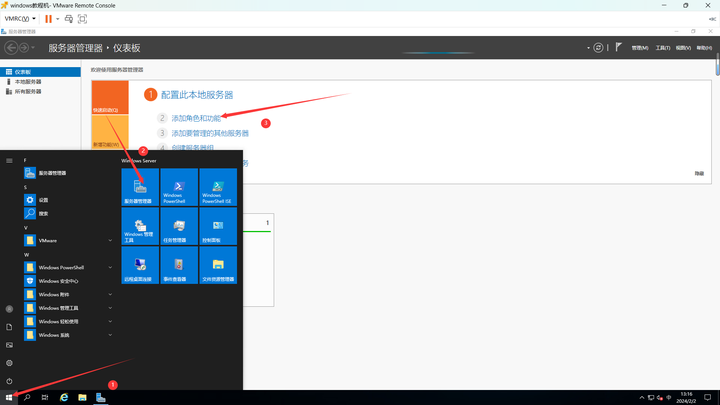Open the 任务管理器 tile
The height and width of the screenshot is (405, 720).
pos(179,226)
